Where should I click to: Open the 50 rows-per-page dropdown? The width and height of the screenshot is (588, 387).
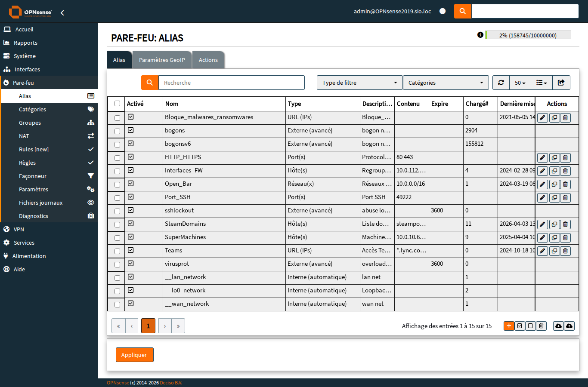point(520,83)
